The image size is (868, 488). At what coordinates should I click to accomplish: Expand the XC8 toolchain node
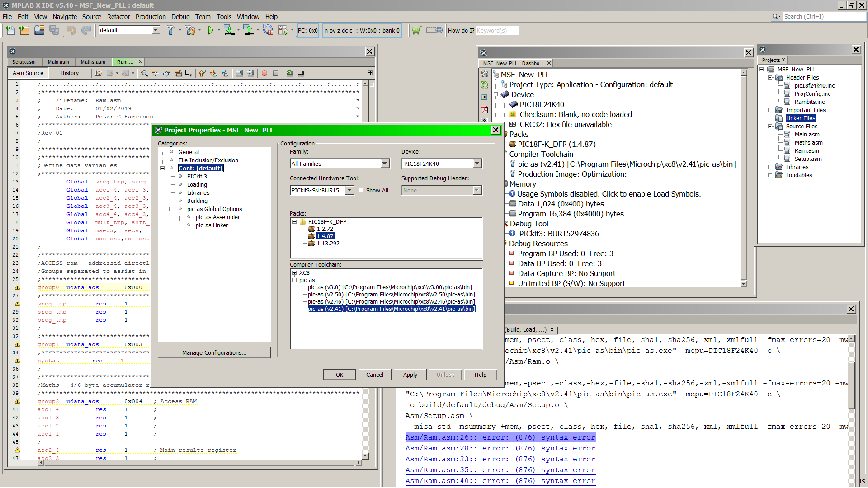(294, 273)
